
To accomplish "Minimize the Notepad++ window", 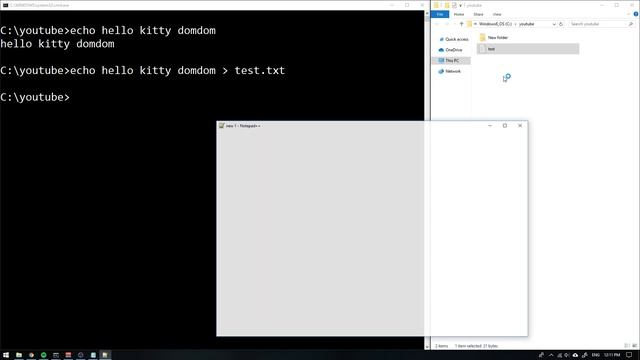I will pos(490,126).
